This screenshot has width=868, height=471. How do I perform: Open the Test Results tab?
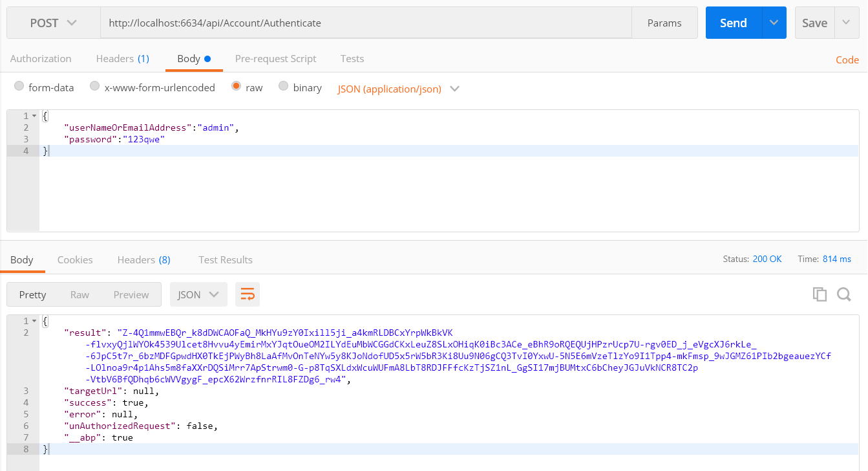pos(226,259)
